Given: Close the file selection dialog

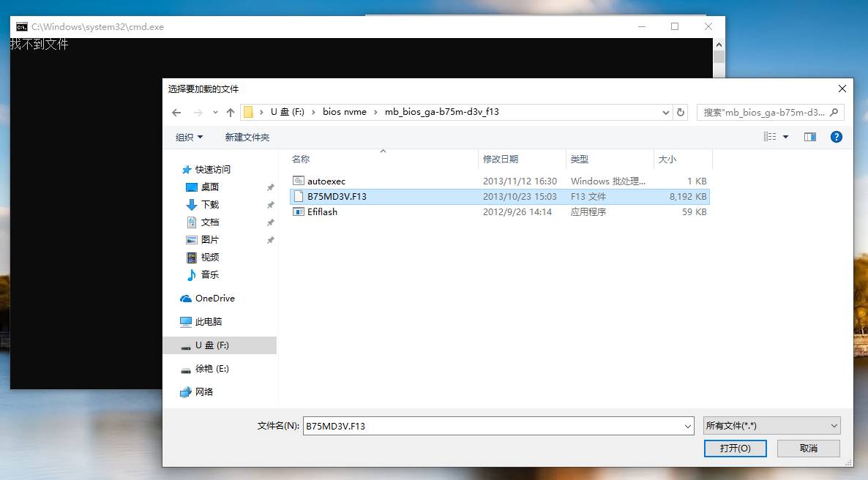Looking at the screenshot, I should pos(842,89).
